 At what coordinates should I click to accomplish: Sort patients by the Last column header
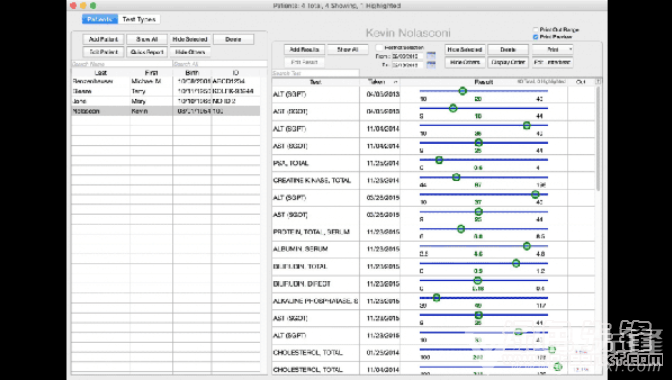(x=101, y=73)
